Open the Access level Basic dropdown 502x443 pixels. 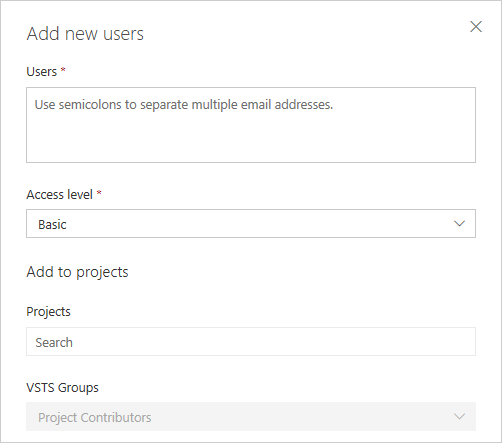(251, 224)
